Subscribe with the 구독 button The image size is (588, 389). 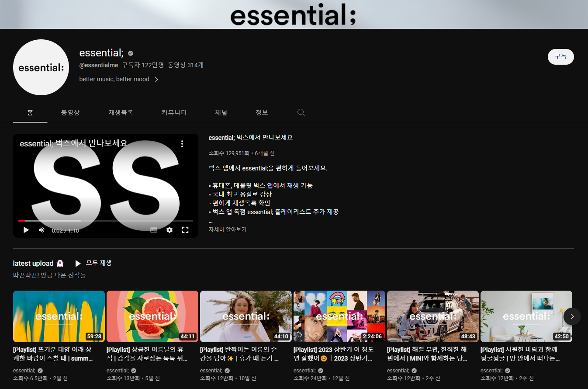click(x=561, y=57)
